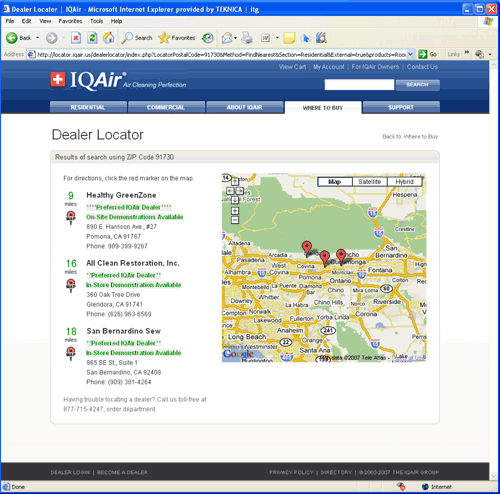
Task: Click the rightmost red pin near Rancho Cucamonga
Action: point(341,257)
